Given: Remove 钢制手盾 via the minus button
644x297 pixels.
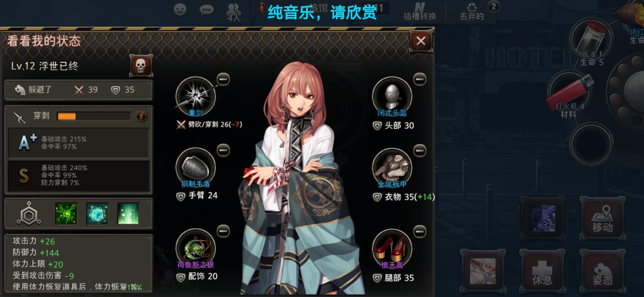Looking at the screenshot, I should 223,150.
